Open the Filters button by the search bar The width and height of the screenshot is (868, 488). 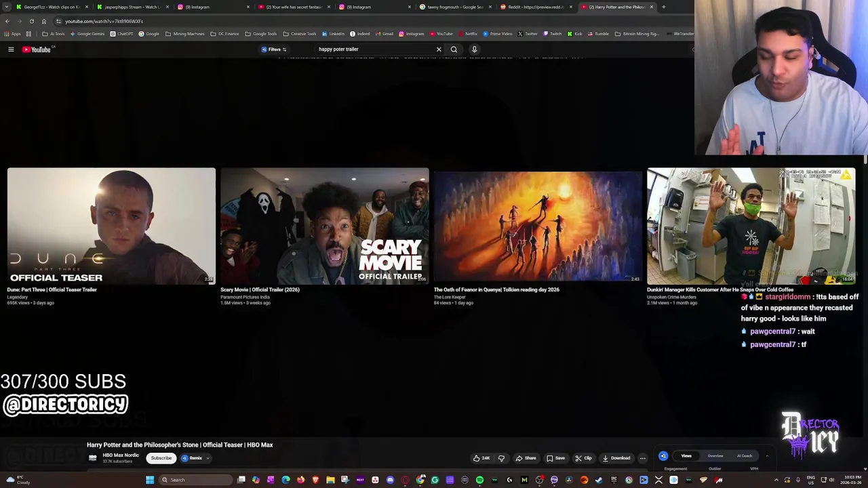coord(274,49)
